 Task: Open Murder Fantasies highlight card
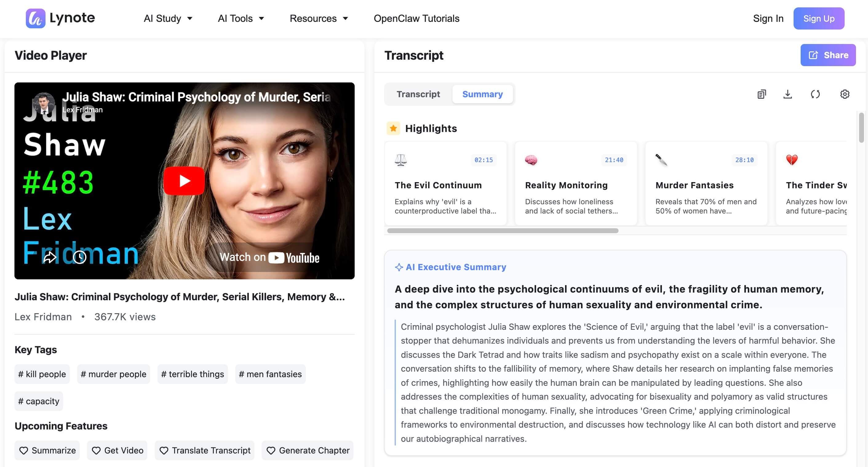(706, 184)
